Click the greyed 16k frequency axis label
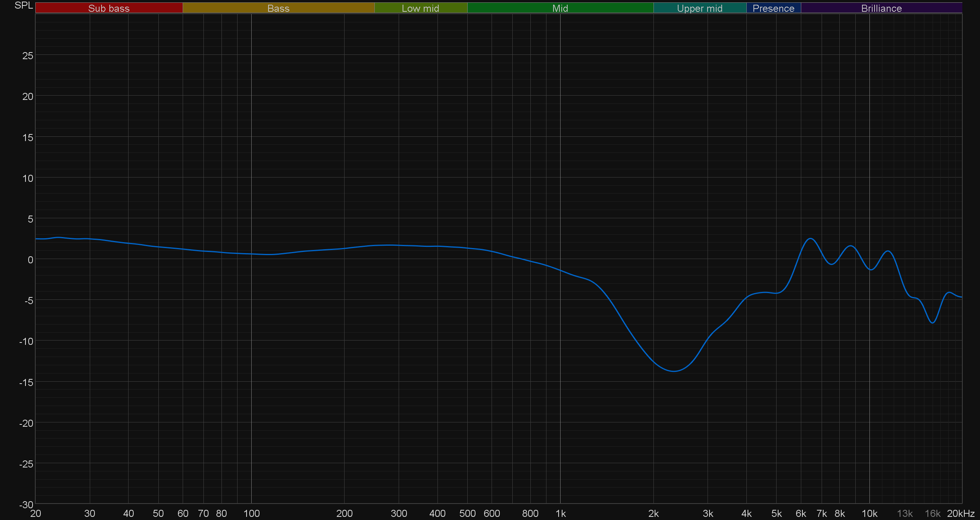Image resolution: width=980 pixels, height=520 pixels. click(x=933, y=513)
